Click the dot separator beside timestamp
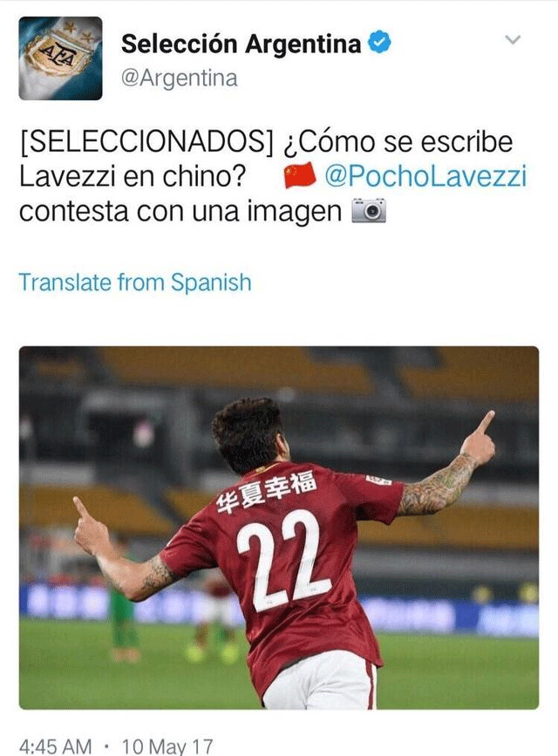Screen dimensions: 558x756 point(106,746)
